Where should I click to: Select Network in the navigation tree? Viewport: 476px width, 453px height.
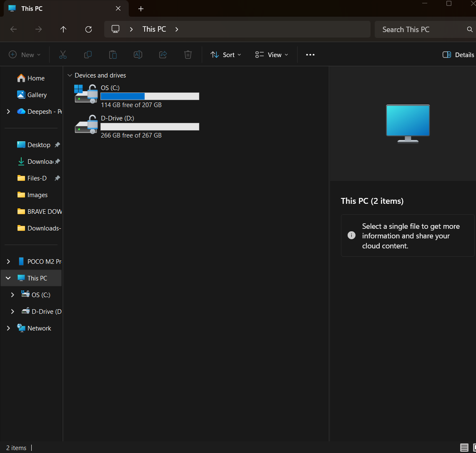[x=39, y=328]
